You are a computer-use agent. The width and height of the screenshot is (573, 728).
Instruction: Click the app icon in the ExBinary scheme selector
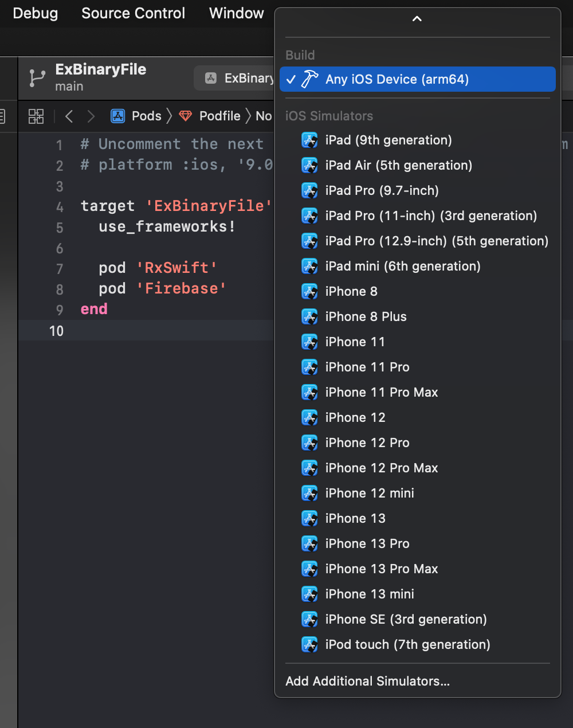coord(211,78)
